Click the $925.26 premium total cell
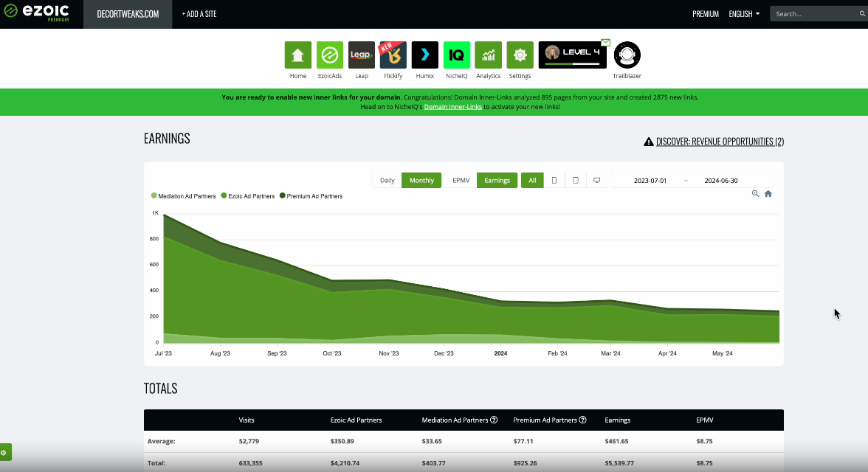868x472 pixels. point(525,463)
